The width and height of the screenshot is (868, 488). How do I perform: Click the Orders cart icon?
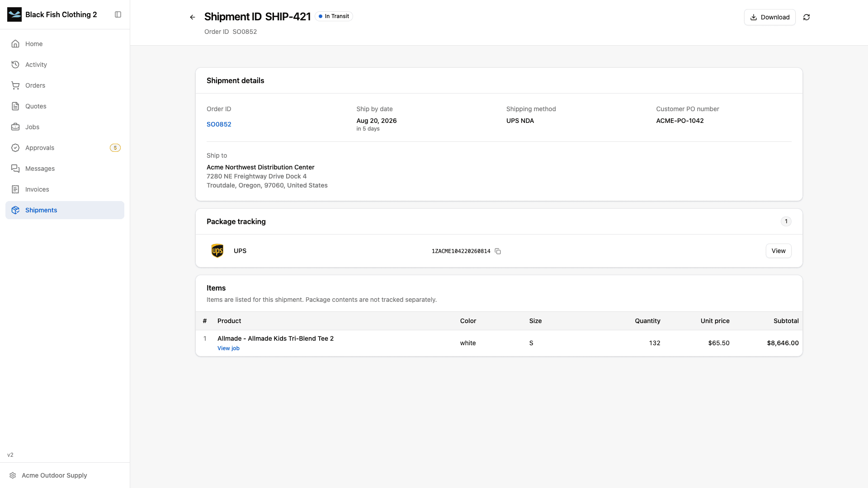coord(15,85)
